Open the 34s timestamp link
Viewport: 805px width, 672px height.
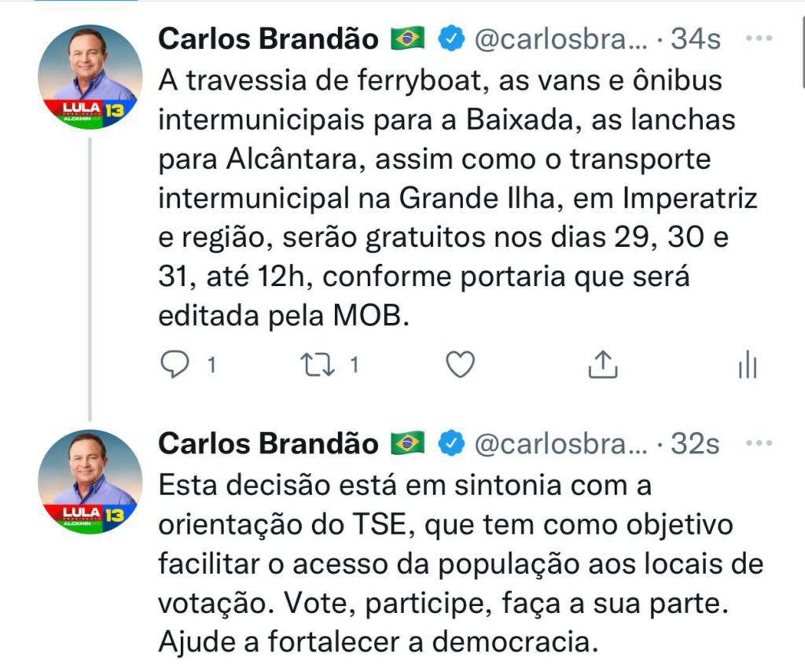point(695,39)
